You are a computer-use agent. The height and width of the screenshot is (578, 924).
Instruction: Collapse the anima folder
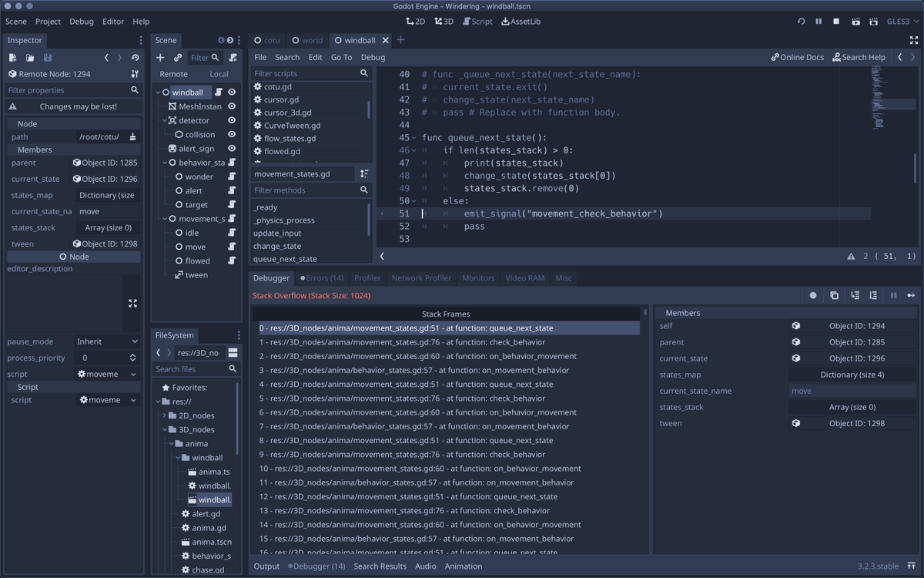[171, 444]
